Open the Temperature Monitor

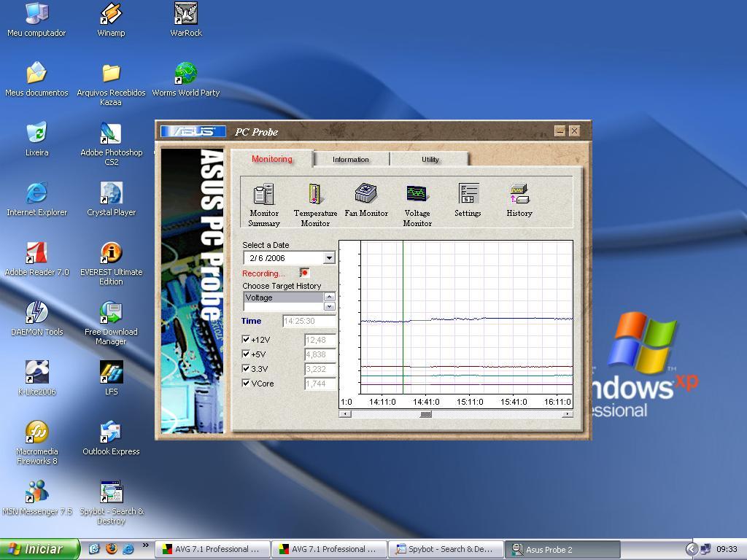pyautogui.click(x=315, y=205)
